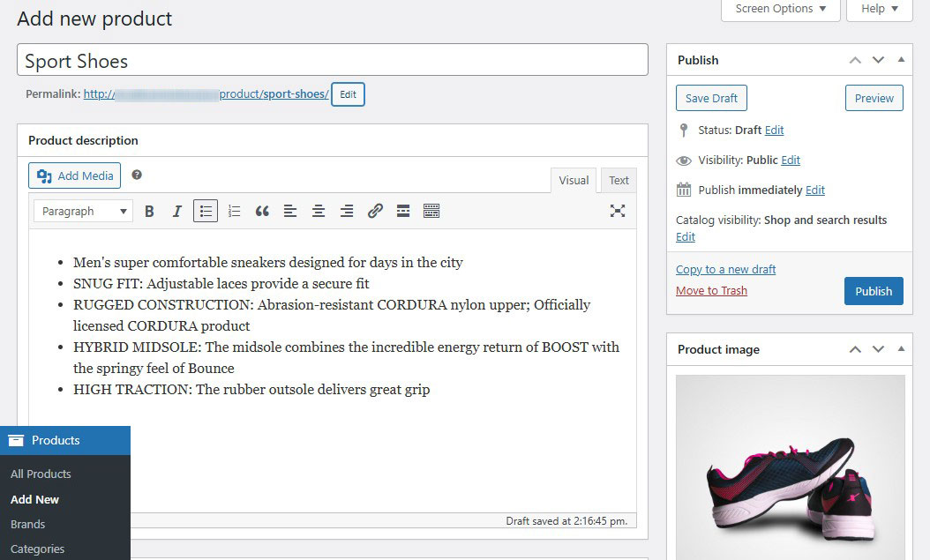Viewport: 930px width, 560px height.
Task: Insert or edit a link
Action: [x=375, y=211]
